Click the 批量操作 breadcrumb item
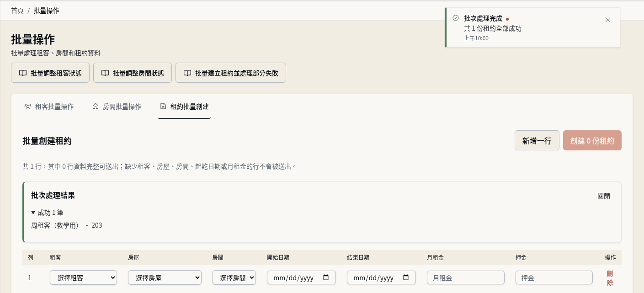The height and width of the screenshot is (293, 644). 46,11
